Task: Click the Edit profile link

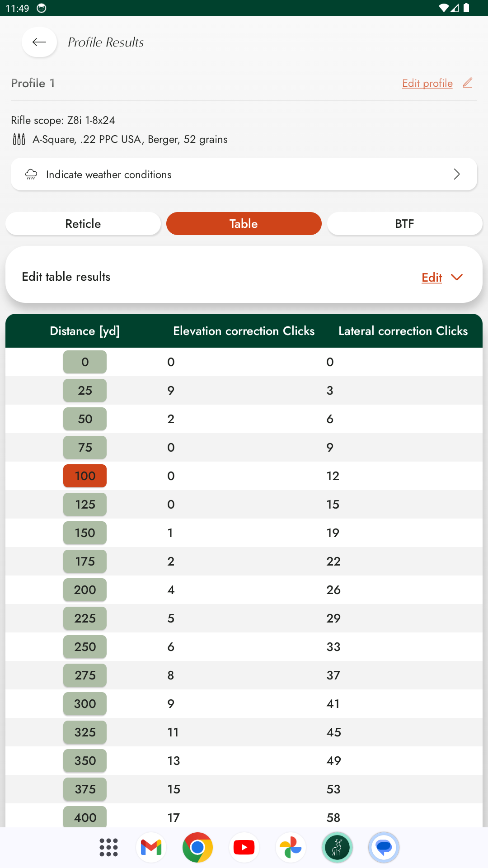Action: pos(427,83)
